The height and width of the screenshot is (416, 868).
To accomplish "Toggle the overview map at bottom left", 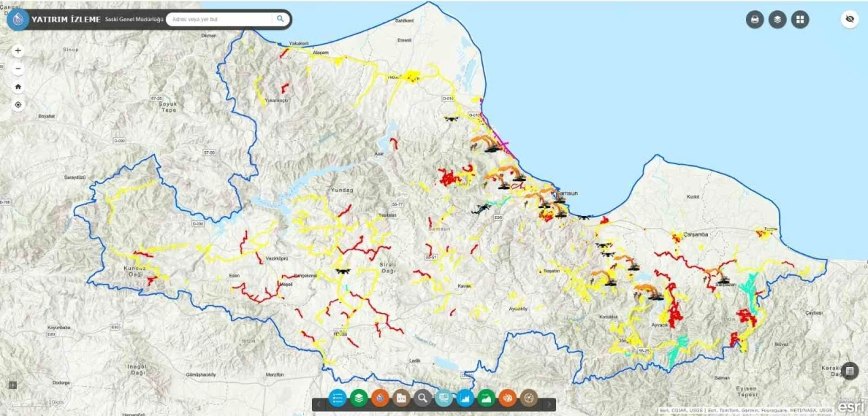I will (12, 385).
